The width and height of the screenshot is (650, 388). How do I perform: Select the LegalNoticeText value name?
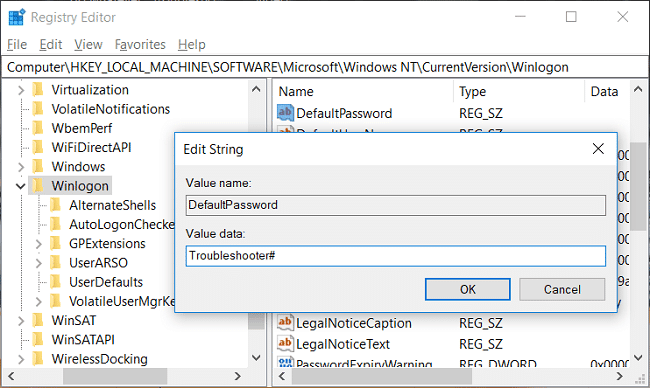point(343,344)
